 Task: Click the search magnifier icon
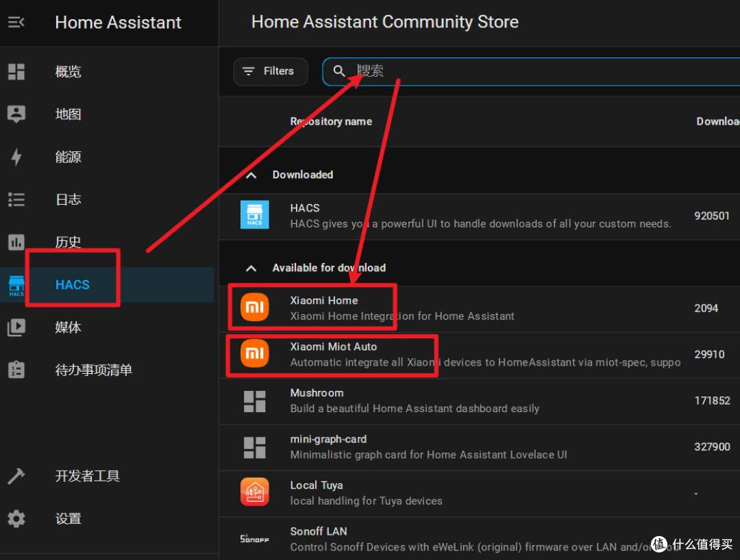[x=339, y=71]
